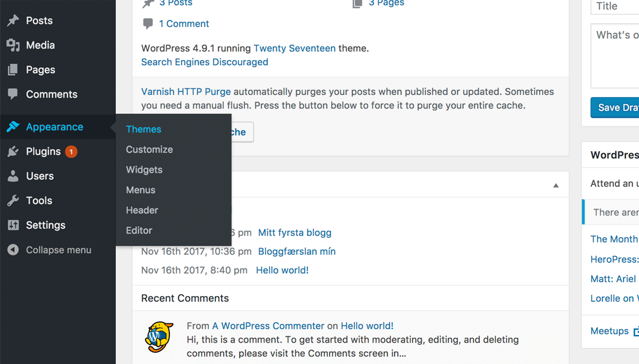Open the HeroPress news link
639x364 pixels.
[x=614, y=259]
